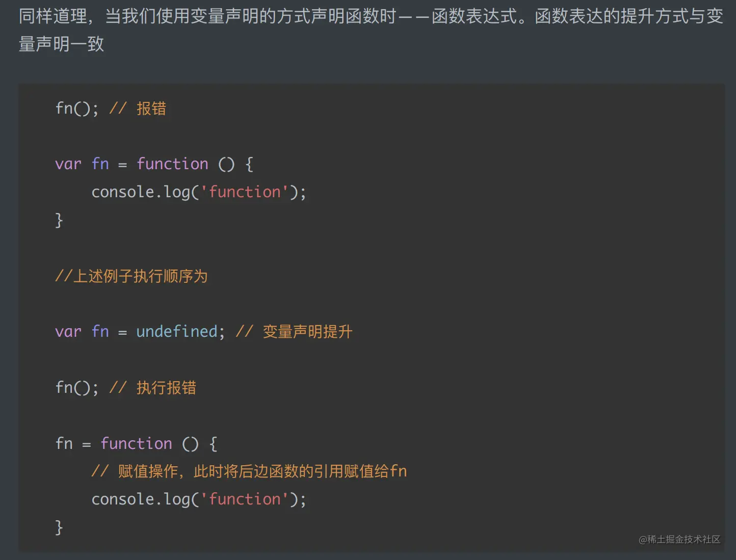Click the "函数表达式" phrase in the paragraph
This screenshot has height=560, width=736.
coord(474,16)
